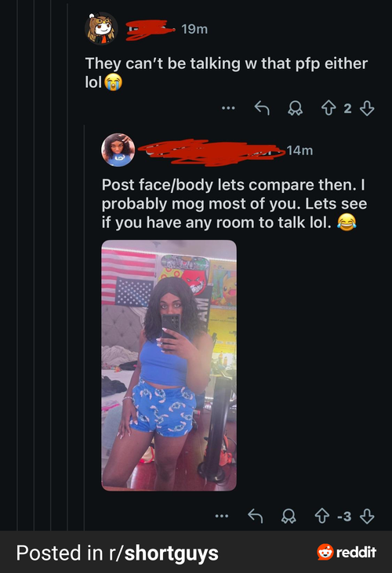Collapse the outermost parent thread line
The width and height of the screenshot is (392, 573).
coord(17,265)
